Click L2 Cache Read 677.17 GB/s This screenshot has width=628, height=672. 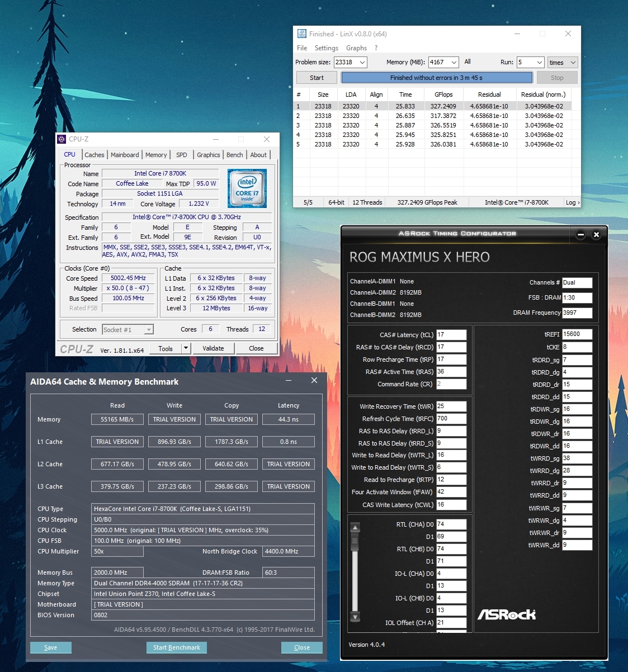tap(117, 464)
